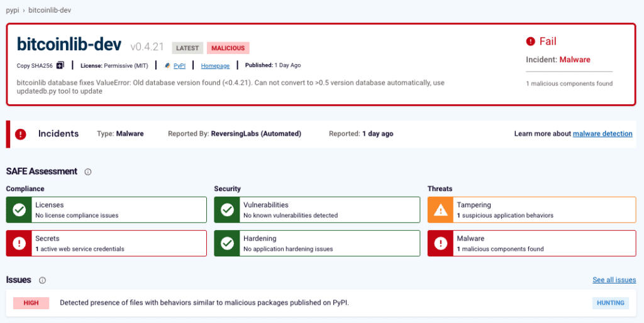Click '1 active web service credentials' text

pyautogui.click(x=80, y=249)
